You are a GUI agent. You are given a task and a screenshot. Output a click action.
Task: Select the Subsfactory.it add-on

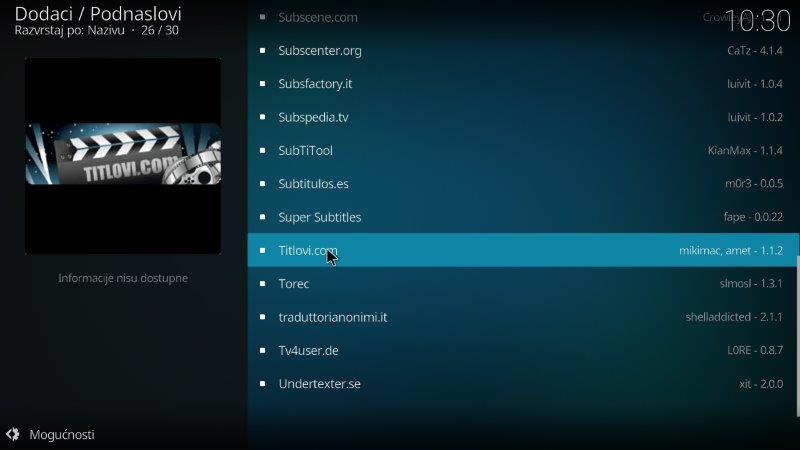[x=523, y=84]
